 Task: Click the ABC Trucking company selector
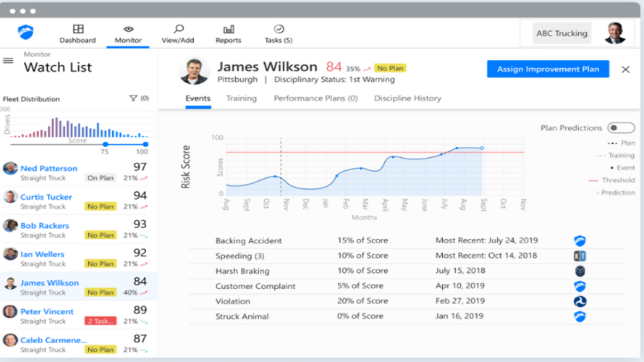pos(562,33)
